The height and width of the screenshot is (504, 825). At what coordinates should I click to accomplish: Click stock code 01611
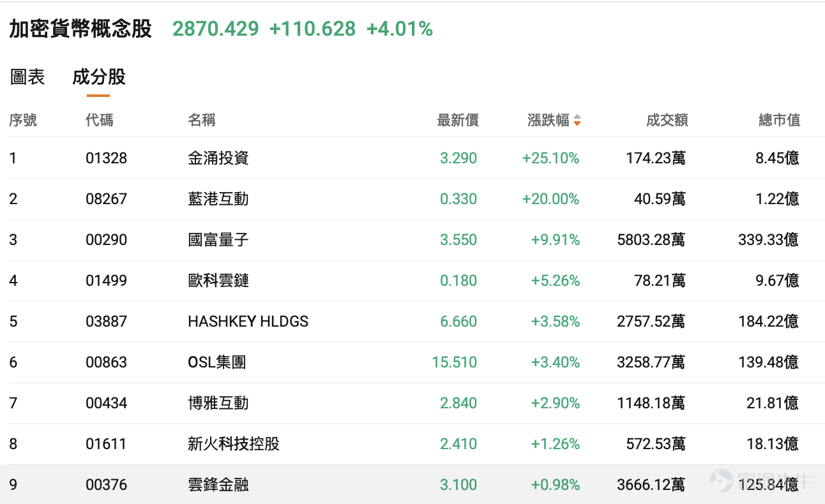pos(107,444)
